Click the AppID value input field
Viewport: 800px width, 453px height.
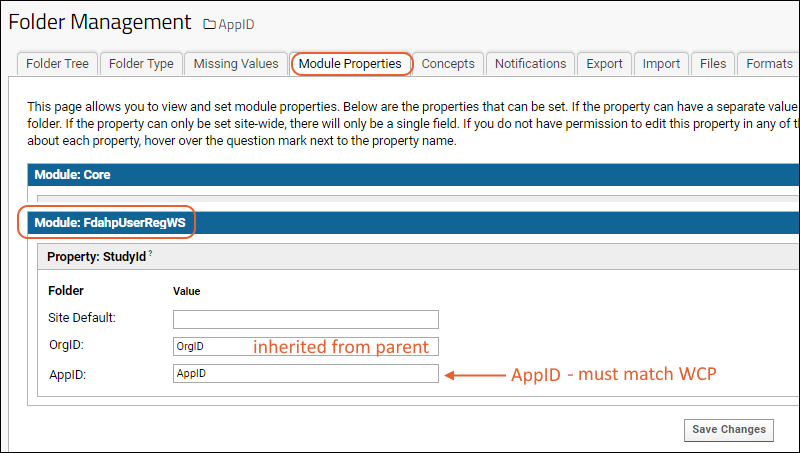(305, 373)
